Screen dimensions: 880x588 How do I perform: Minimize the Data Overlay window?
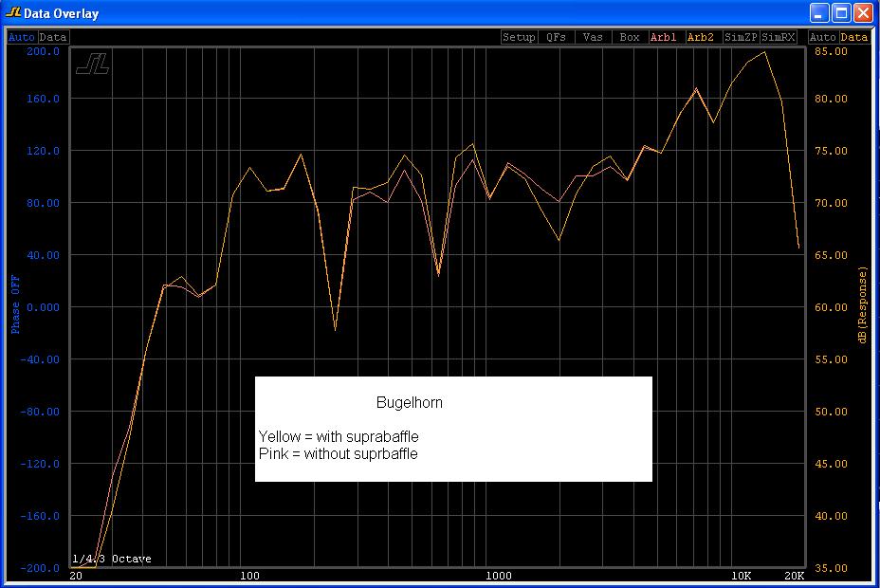click(x=819, y=13)
